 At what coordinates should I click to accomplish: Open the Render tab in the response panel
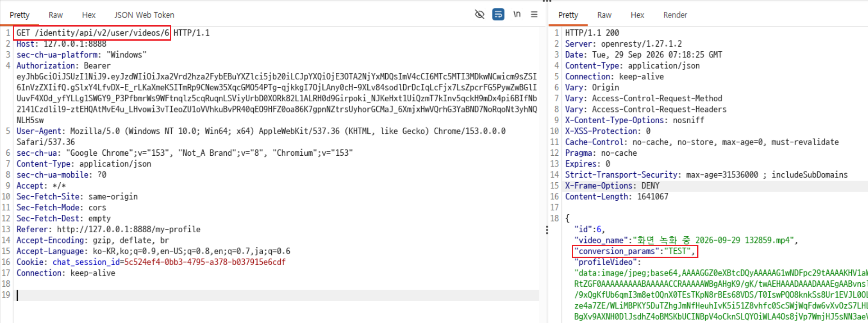point(675,15)
